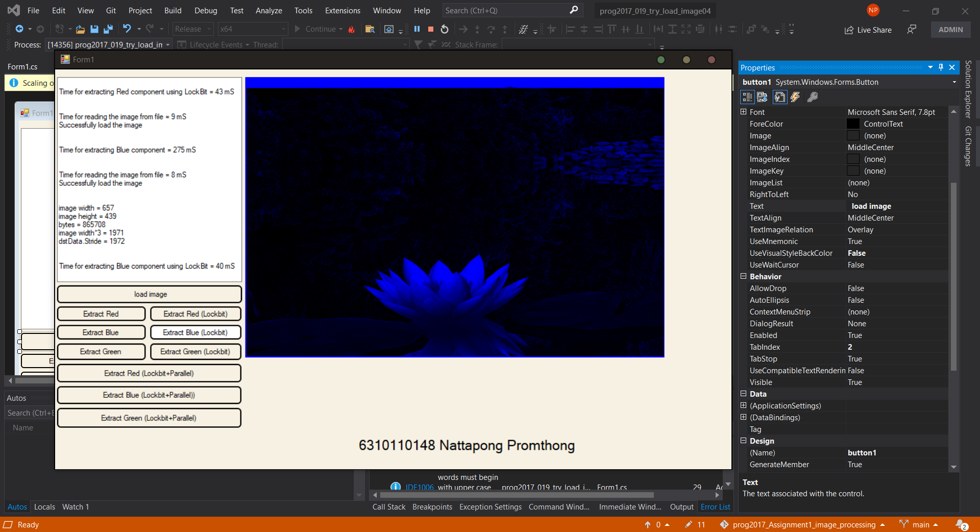Image resolution: width=980 pixels, height=532 pixels.
Task: Set UseWaitCursor property to True
Action: pos(868,264)
